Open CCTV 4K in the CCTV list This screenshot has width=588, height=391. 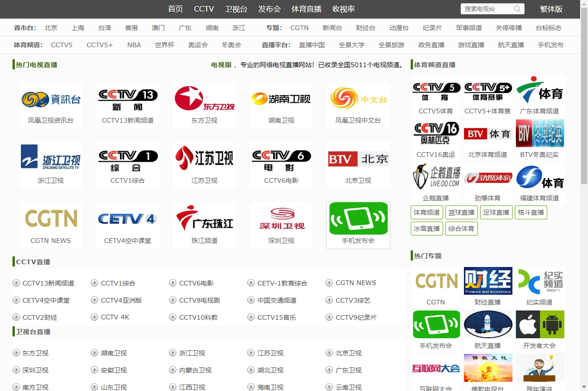coord(115,317)
